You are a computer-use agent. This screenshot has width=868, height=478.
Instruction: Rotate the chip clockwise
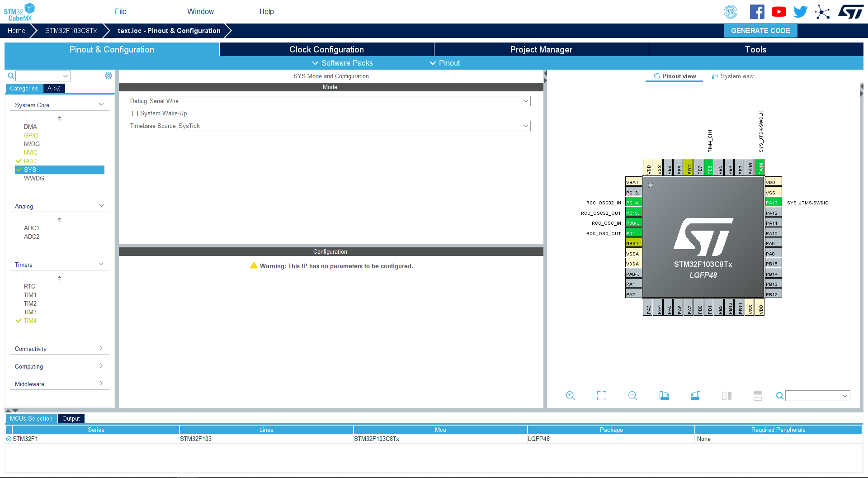[x=664, y=396]
